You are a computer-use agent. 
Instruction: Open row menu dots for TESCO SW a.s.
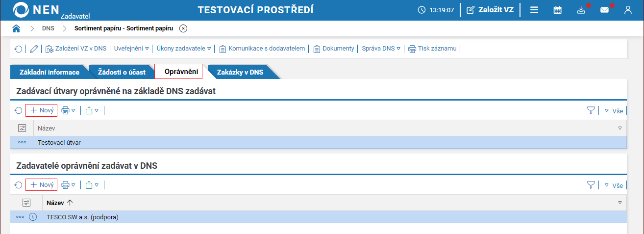(x=20, y=217)
